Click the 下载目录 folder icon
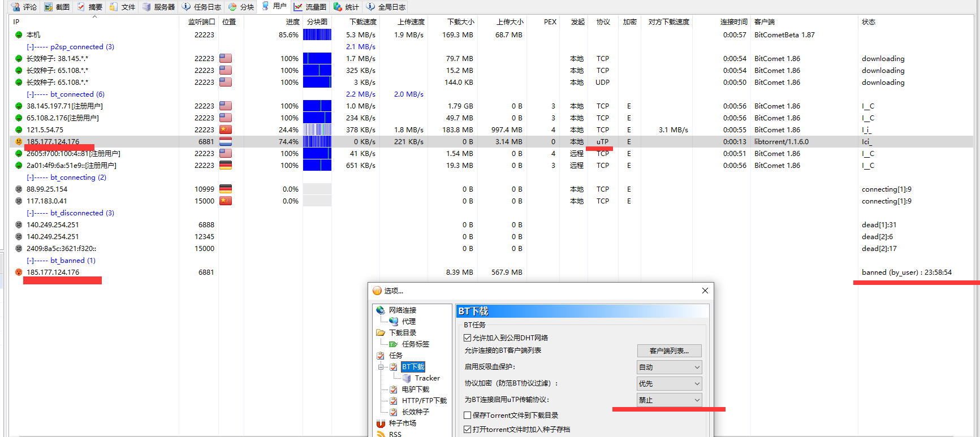Screen dimensions: 980x437 381,333
